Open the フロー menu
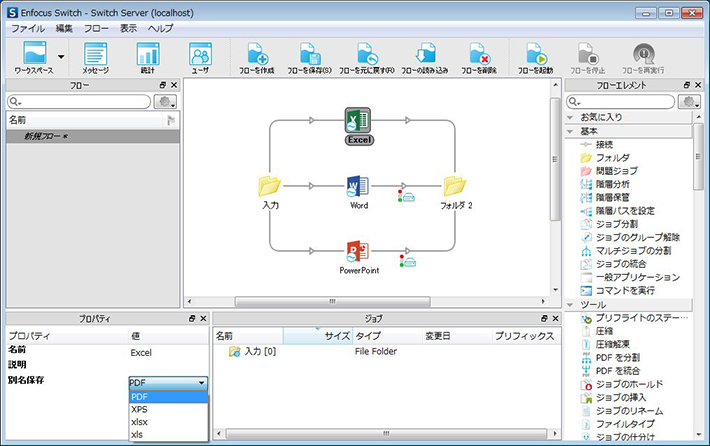 pyautogui.click(x=96, y=29)
